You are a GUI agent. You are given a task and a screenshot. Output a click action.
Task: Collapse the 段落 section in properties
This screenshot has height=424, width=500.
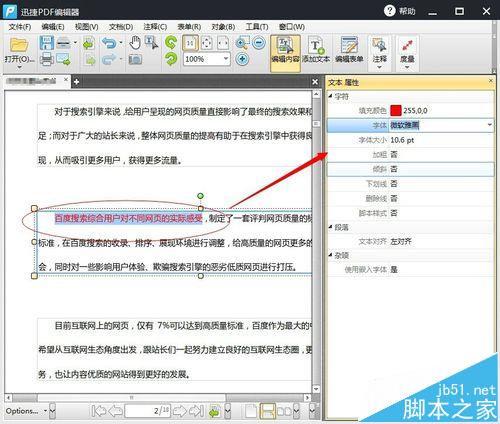[330, 227]
